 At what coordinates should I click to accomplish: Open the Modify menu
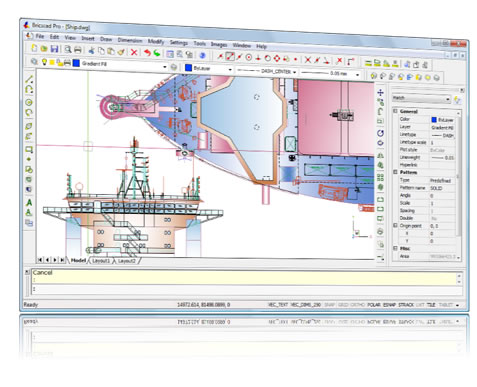click(156, 41)
